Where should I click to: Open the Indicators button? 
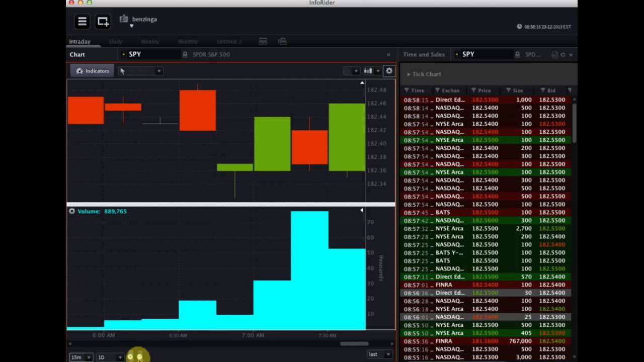click(92, 71)
